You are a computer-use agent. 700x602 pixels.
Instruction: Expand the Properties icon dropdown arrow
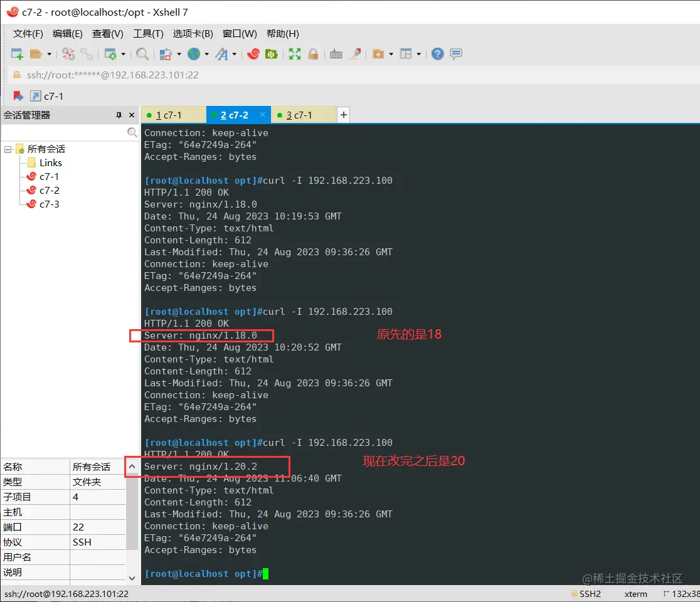coord(123,55)
